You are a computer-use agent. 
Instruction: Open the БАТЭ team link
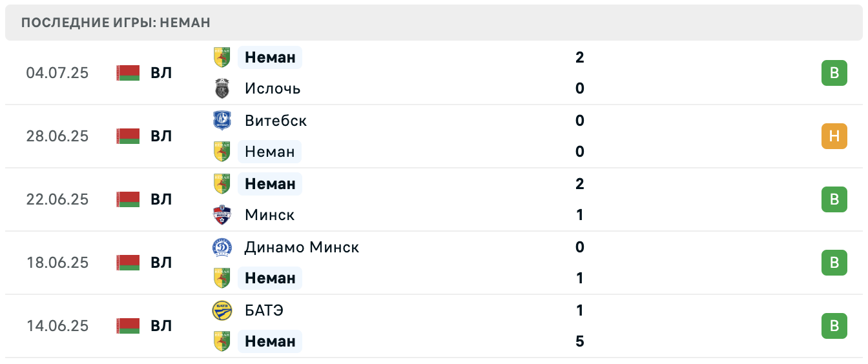264,310
